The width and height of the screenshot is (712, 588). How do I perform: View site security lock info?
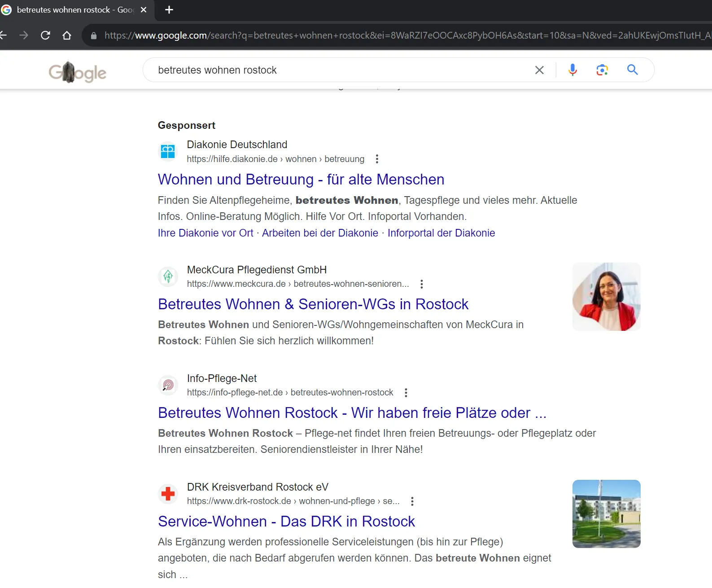94,35
